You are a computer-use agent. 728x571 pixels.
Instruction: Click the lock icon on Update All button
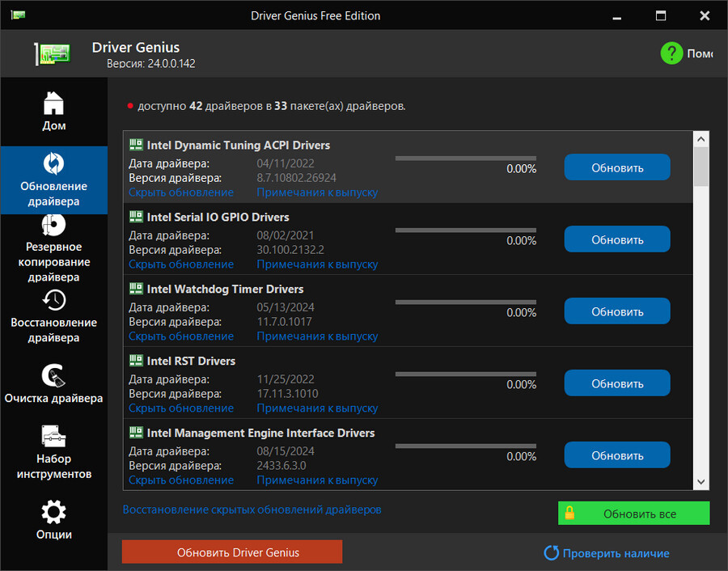pyautogui.click(x=569, y=513)
